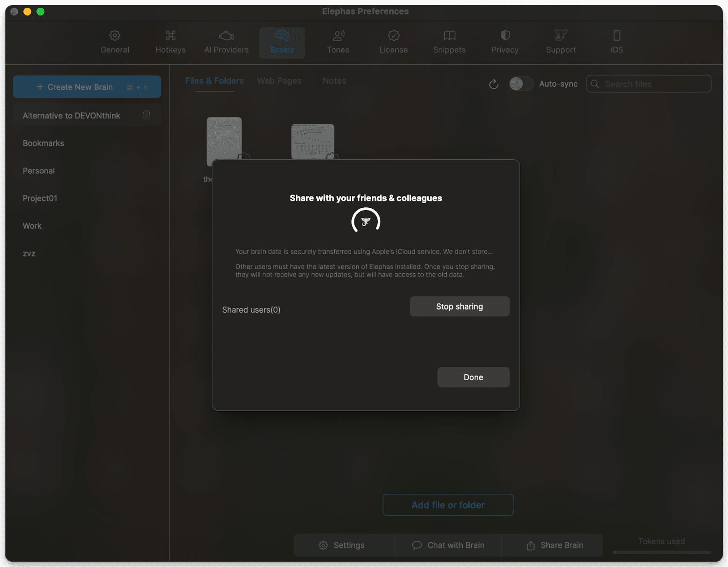Open the License badge icon
728x567 pixels.
coord(394,35)
